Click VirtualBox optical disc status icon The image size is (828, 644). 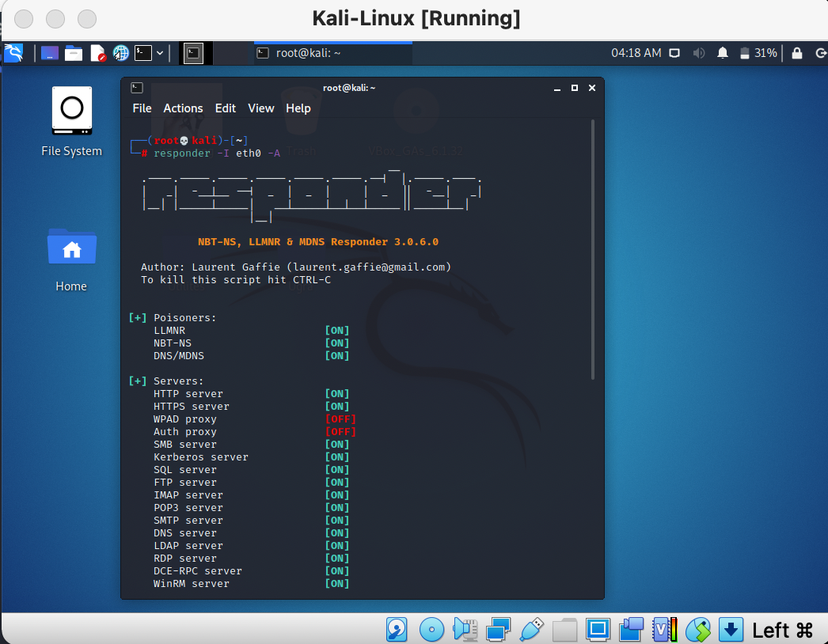tap(431, 629)
